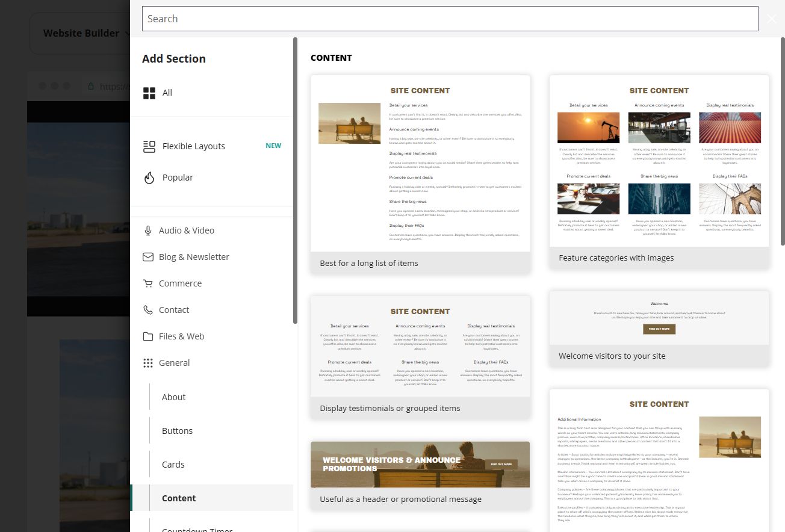Select the Flexible Layouts icon
The image size is (785, 532).
tap(149, 146)
